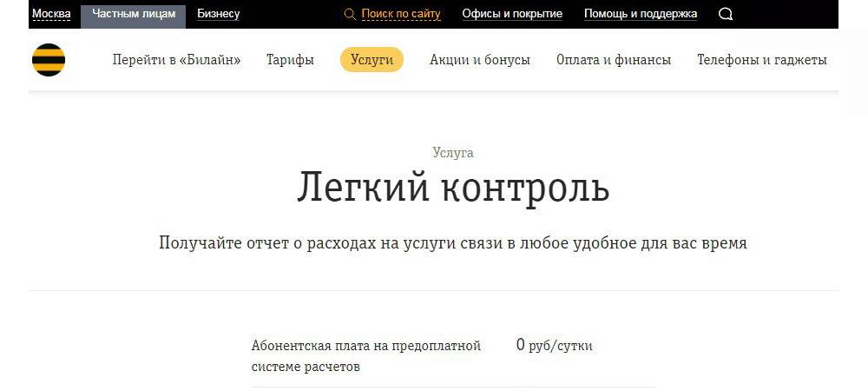The width and height of the screenshot is (868, 391).
Task: Open the Оплата и финансы menu
Action: 613,60
